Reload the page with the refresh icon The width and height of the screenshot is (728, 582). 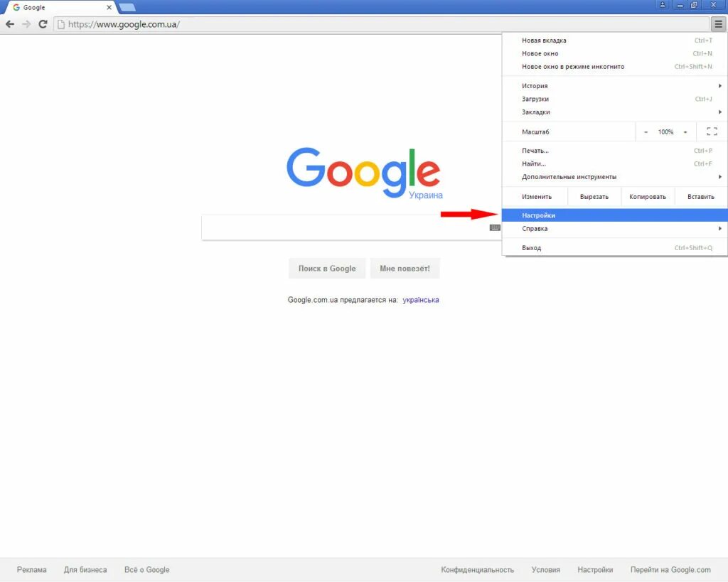[43, 24]
